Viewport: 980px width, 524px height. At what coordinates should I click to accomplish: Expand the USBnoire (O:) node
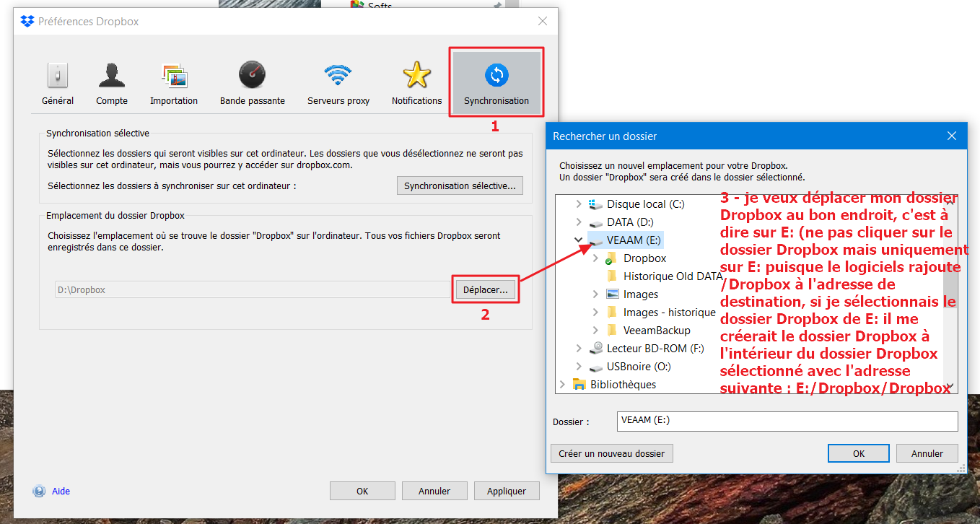click(x=578, y=366)
